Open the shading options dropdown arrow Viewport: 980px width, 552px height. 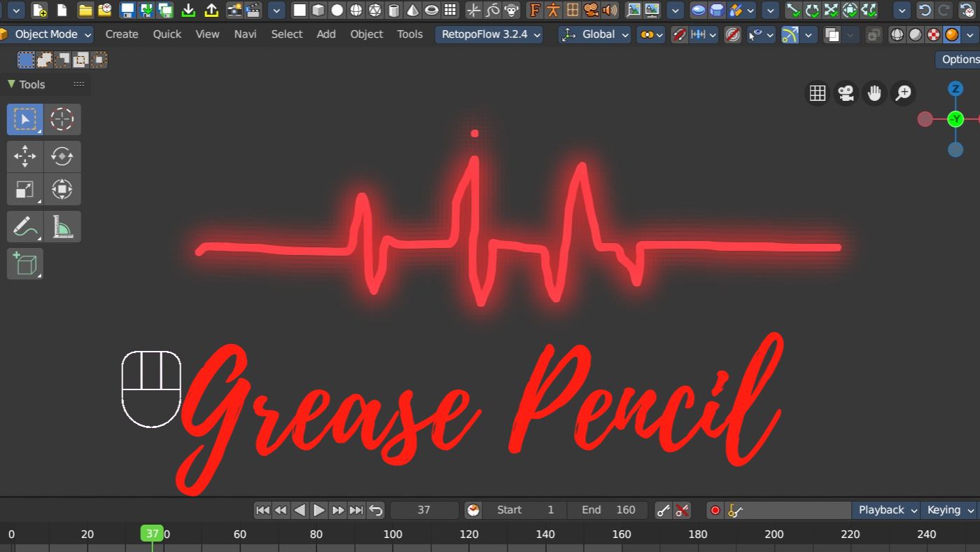pyautogui.click(x=970, y=34)
